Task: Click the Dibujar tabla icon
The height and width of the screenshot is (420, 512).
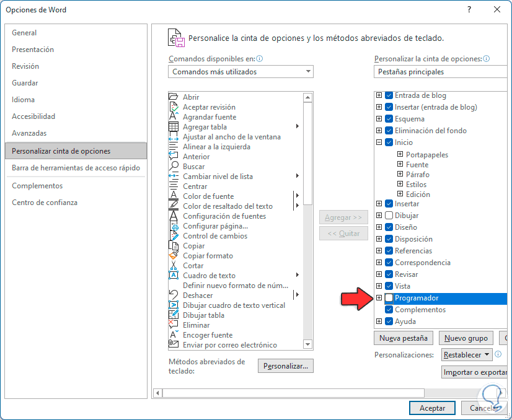Action: (x=174, y=315)
